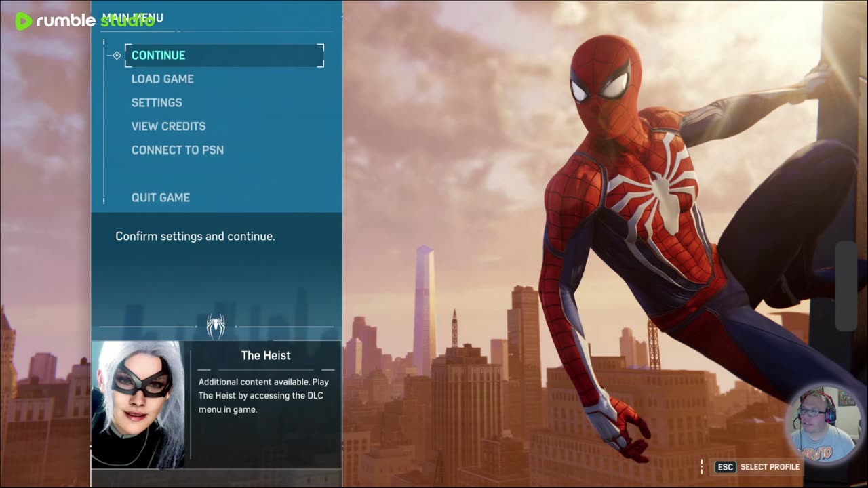Click the ESC key icon
868x488 pixels.
coord(726,467)
